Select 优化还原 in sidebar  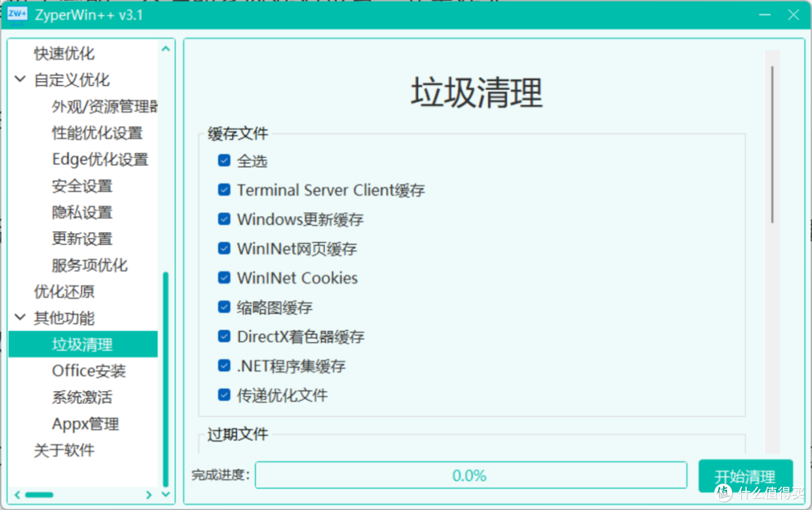click(x=64, y=291)
